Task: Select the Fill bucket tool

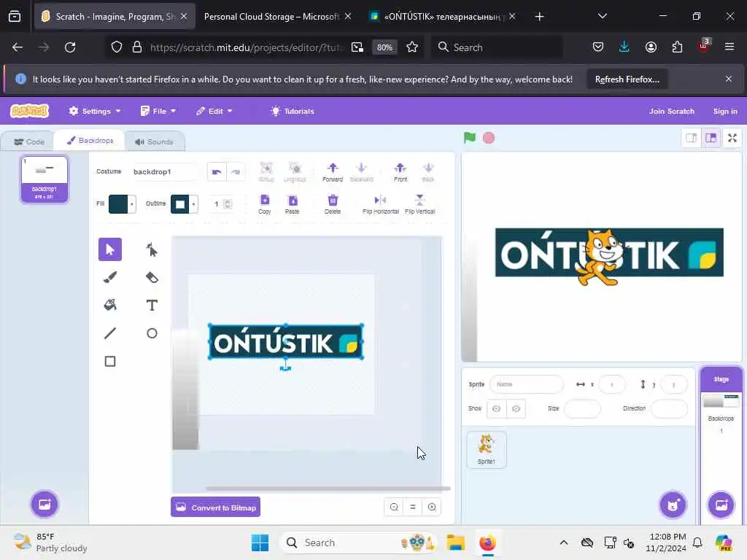Action: pyautogui.click(x=109, y=305)
